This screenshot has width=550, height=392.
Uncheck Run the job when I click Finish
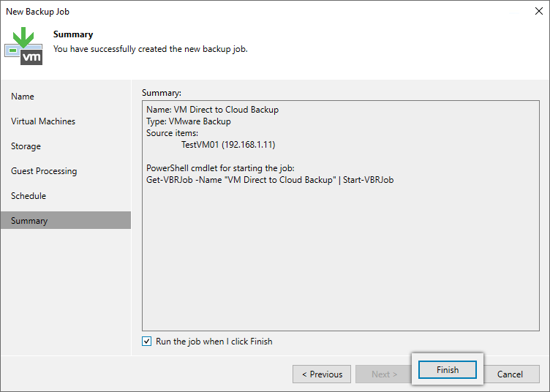pos(146,341)
